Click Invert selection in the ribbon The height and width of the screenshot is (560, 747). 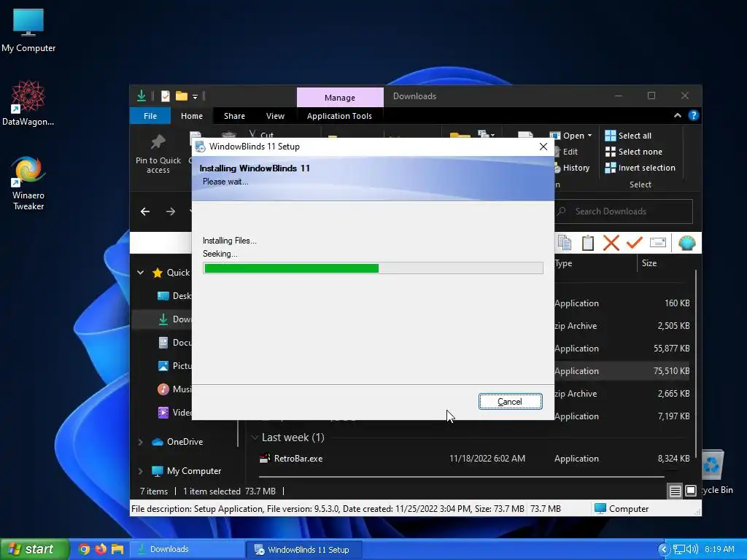tap(640, 168)
